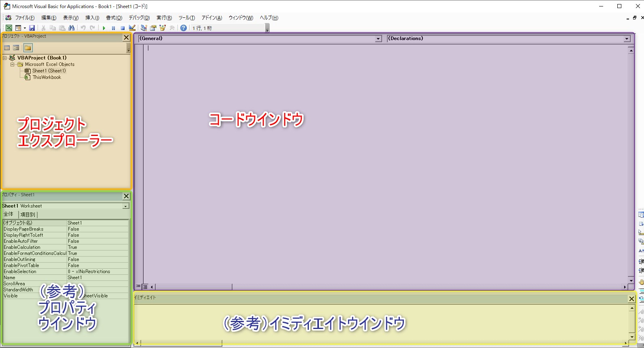The height and width of the screenshot is (348, 644).
Task: Click the Cut scissors icon
Action: [x=43, y=28]
